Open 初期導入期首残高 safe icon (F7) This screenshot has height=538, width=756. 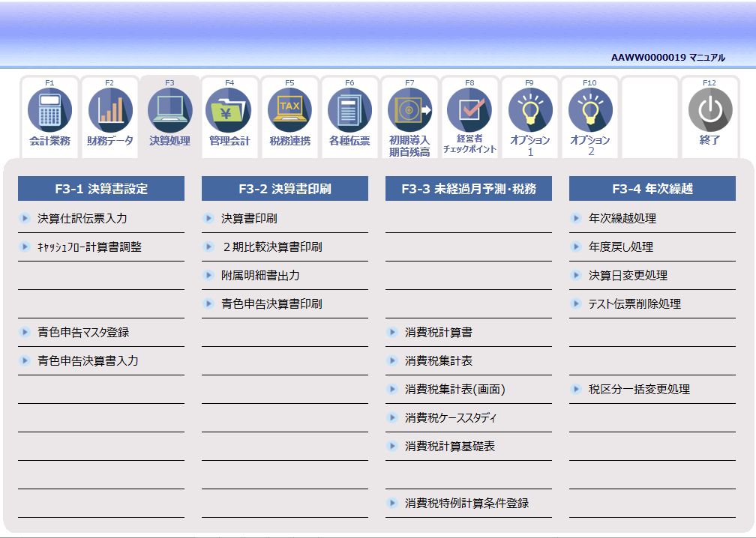tap(409, 109)
